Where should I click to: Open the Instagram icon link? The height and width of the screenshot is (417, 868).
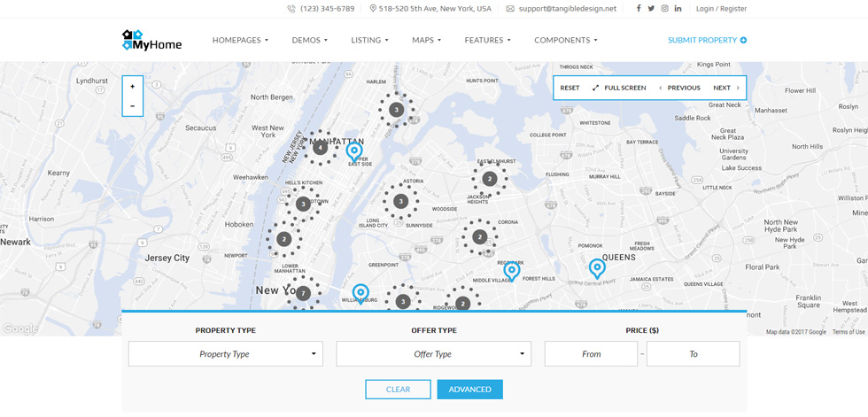tap(664, 8)
